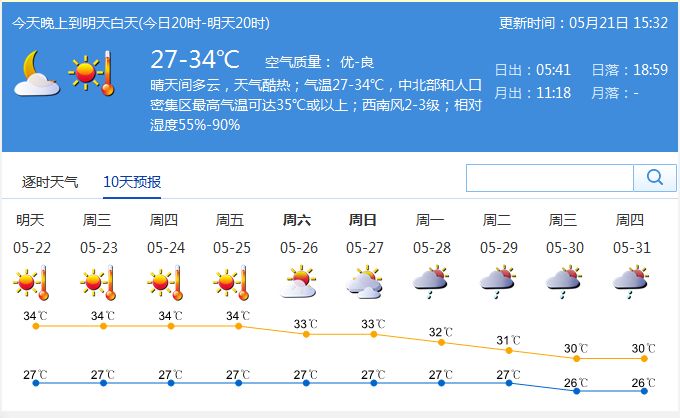Select the 05-26 sunny cloudy icon

(298, 282)
